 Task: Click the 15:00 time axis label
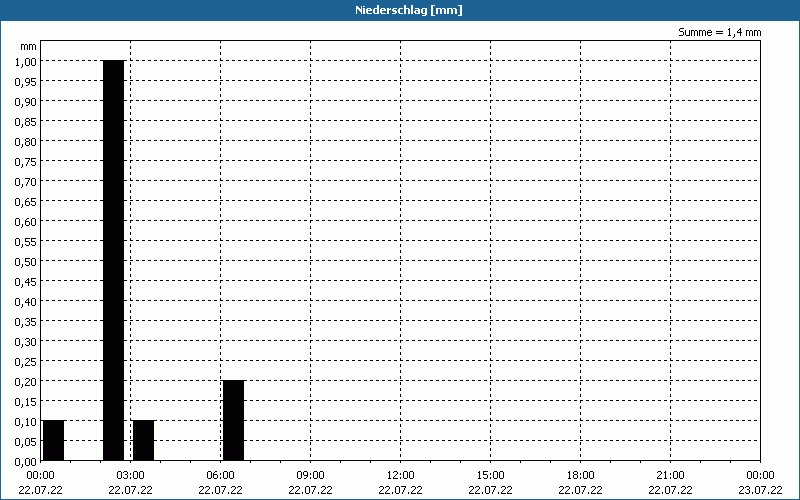click(x=490, y=475)
